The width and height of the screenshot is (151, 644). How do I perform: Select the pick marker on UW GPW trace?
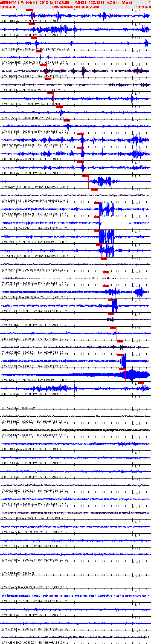click(x=59, y=107)
